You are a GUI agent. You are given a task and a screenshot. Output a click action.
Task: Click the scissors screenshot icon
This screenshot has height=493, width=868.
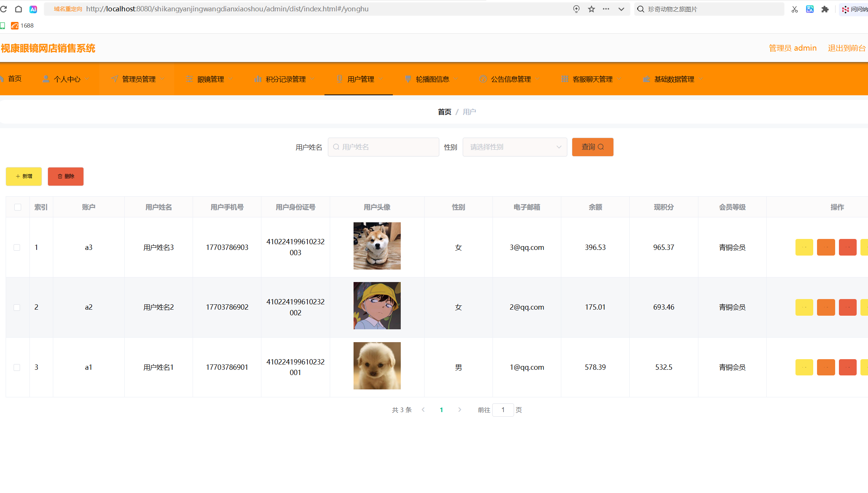[795, 9]
